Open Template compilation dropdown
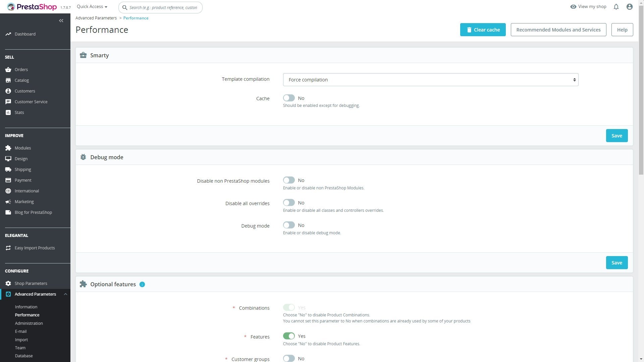The height and width of the screenshot is (362, 644). (430, 80)
